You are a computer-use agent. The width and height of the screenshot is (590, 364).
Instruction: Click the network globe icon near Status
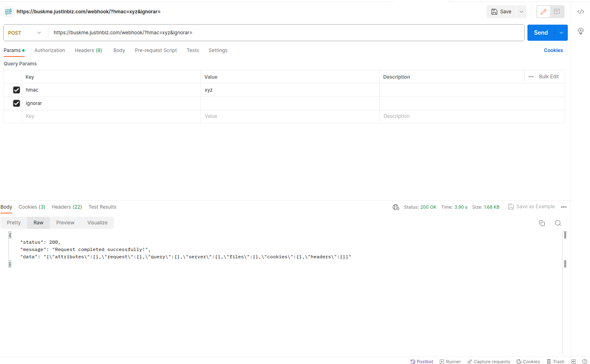[396, 207]
